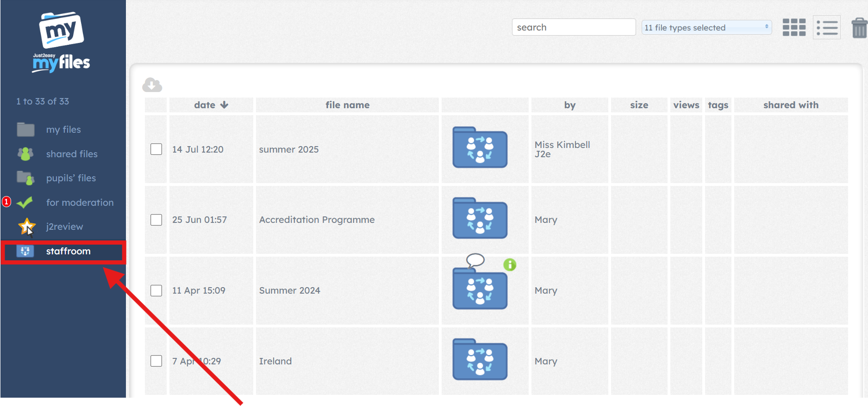Sort by tags column header

point(718,105)
